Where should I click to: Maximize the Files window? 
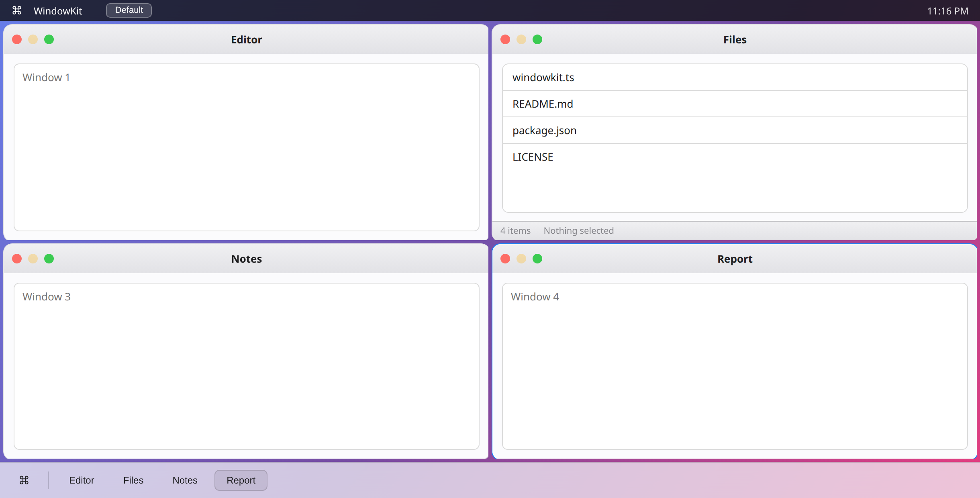click(537, 39)
